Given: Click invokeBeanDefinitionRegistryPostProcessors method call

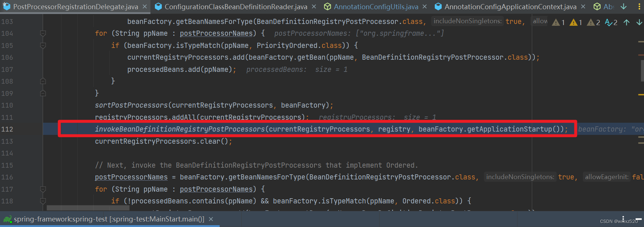Looking at the screenshot, I should pos(180,129).
